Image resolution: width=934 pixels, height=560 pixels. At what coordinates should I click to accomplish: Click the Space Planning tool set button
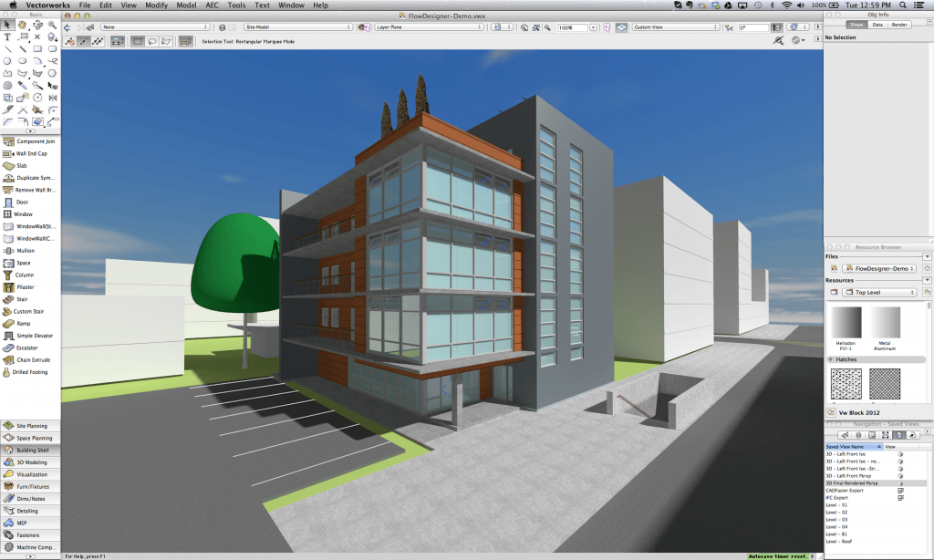(30, 437)
